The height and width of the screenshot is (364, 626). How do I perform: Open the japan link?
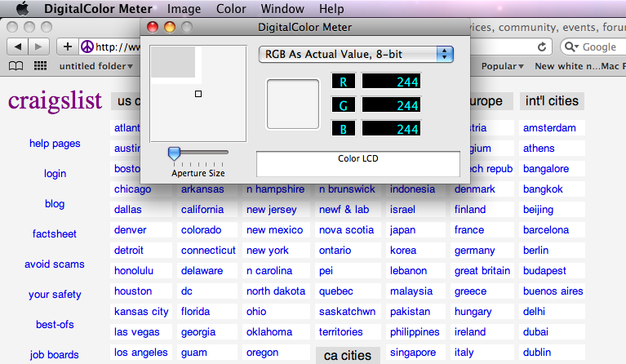pos(403,230)
